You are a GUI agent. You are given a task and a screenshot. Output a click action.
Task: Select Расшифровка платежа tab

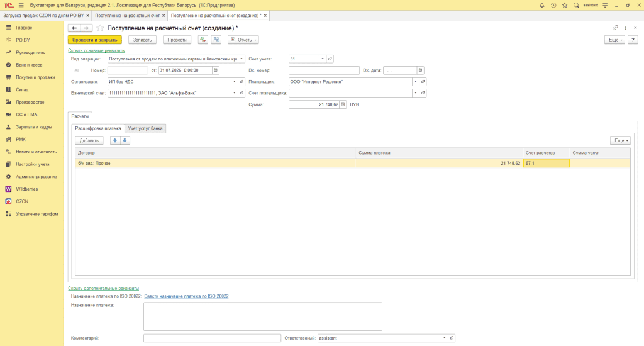[97, 128]
